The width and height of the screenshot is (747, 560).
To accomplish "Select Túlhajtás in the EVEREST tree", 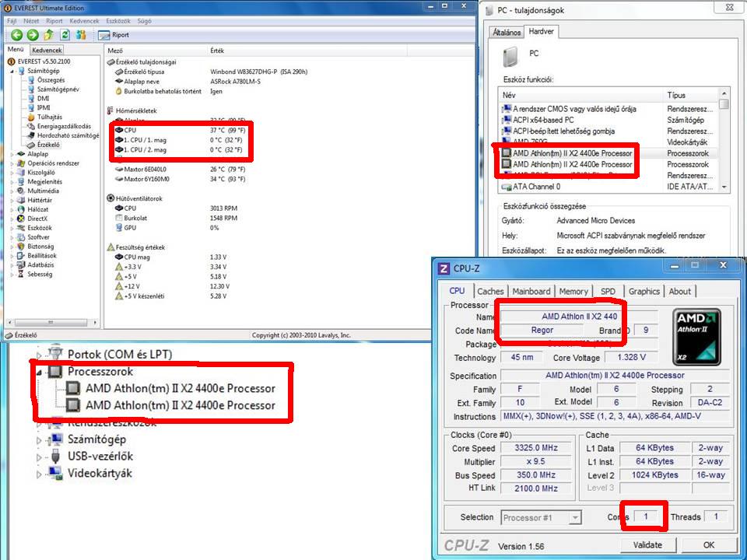I will pos(50,117).
